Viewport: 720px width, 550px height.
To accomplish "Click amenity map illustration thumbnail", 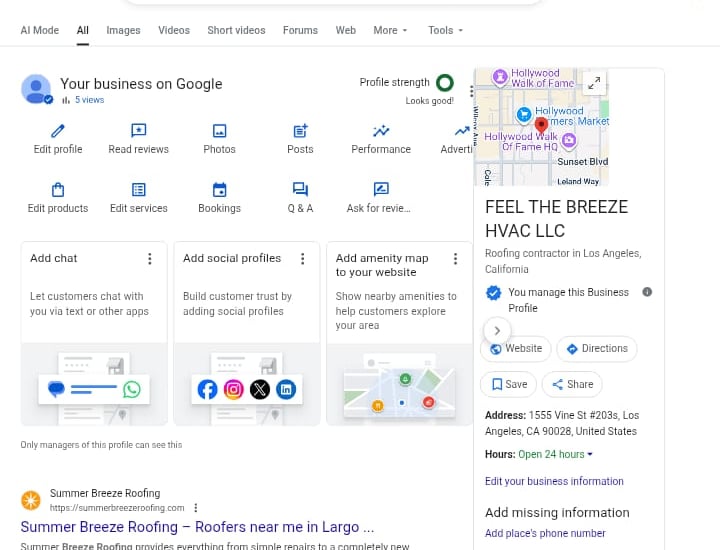I will [399, 384].
